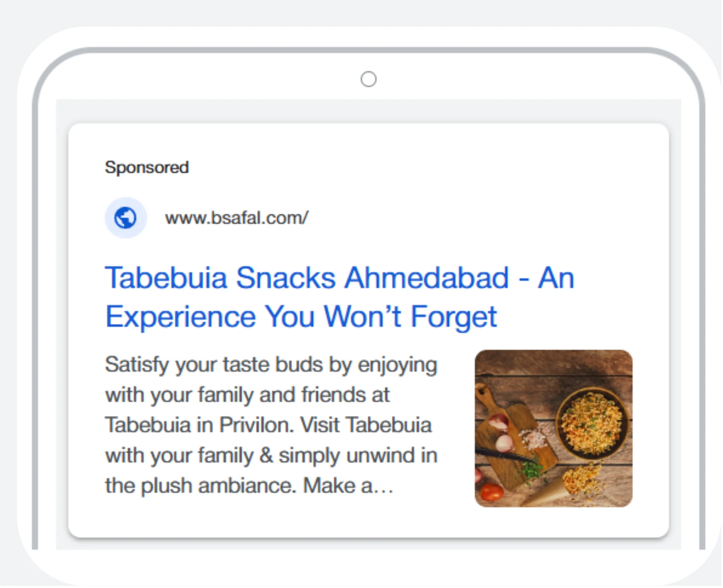The height and width of the screenshot is (588, 723).
Task: Click the word "Privilon" in the description
Action: [x=256, y=425]
